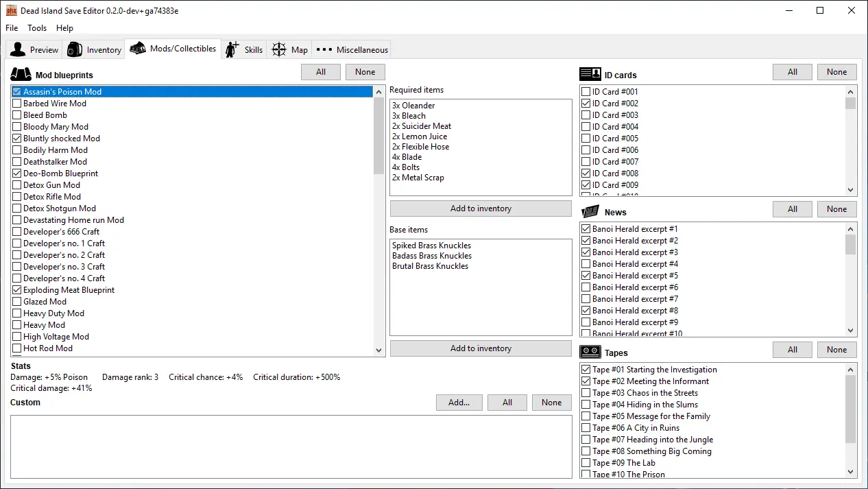Click the Miscellaneous three-dots icon
The image size is (868, 489).
click(324, 49)
